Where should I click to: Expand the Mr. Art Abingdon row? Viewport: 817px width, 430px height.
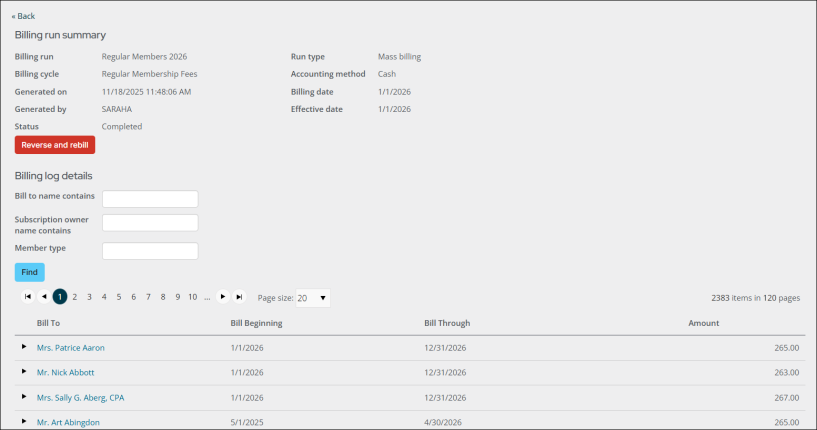[24, 422]
